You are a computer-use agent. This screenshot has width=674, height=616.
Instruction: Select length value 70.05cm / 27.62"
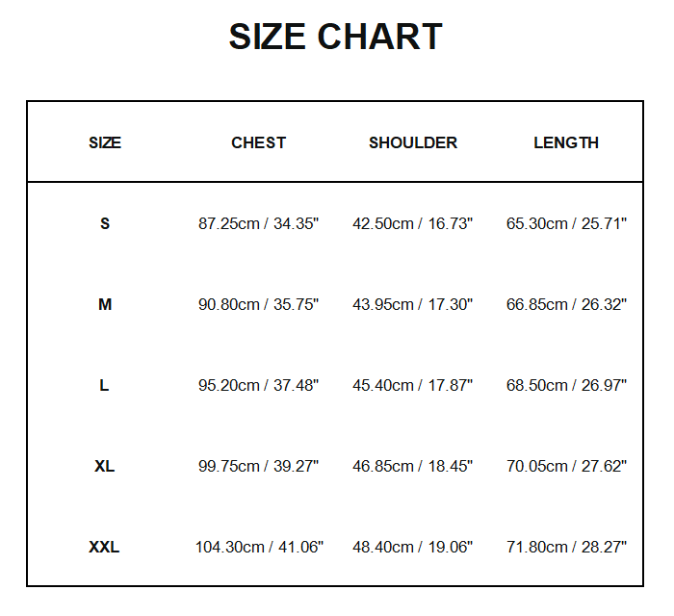click(566, 466)
